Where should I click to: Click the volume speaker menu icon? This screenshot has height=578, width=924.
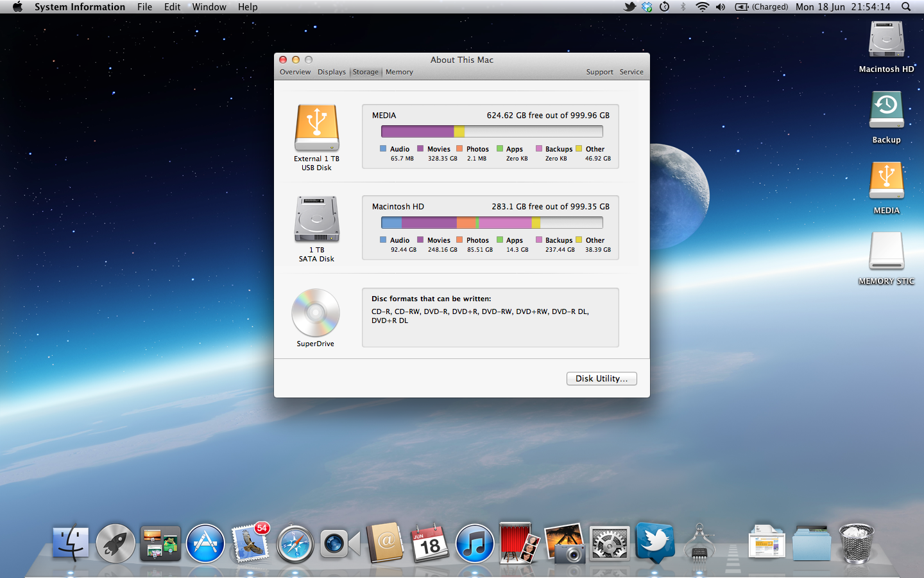coord(721,6)
